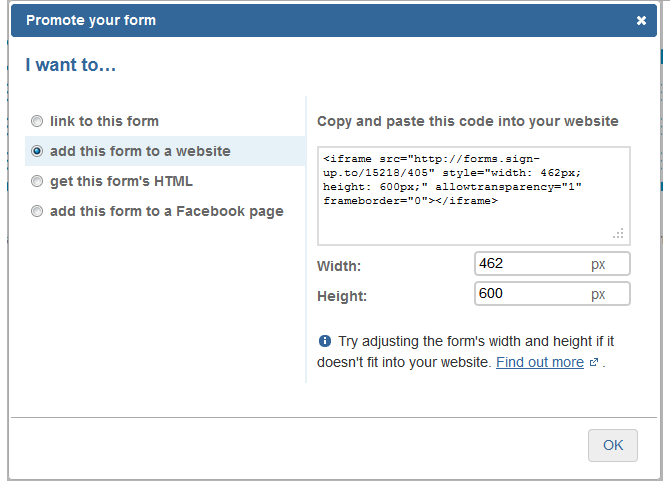
Task: Click the code box resize handle
Action: pos(619,233)
